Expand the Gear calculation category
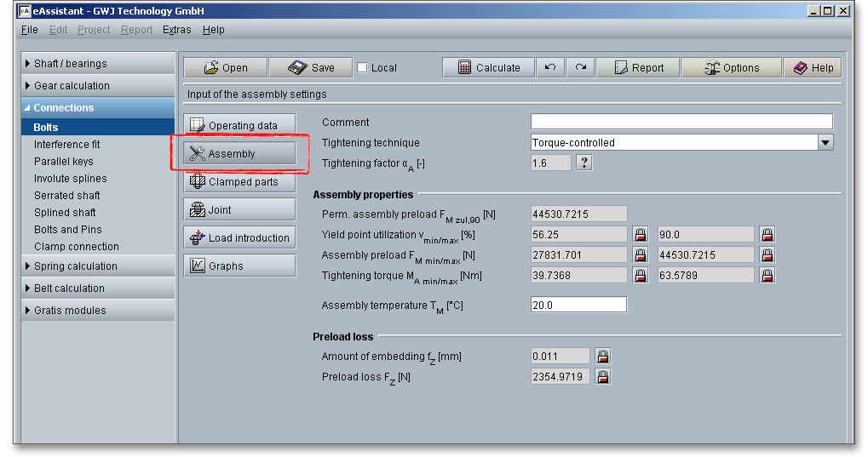The width and height of the screenshot is (868, 457). click(x=72, y=86)
